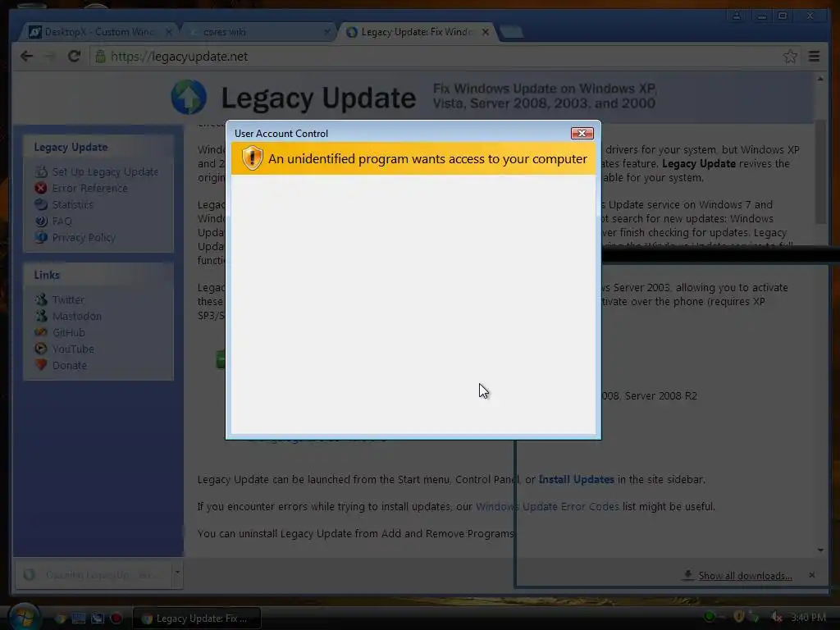Expand the download item dropdown arrow
The width and height of the screenshot is (840, 630).
(177, 573)
